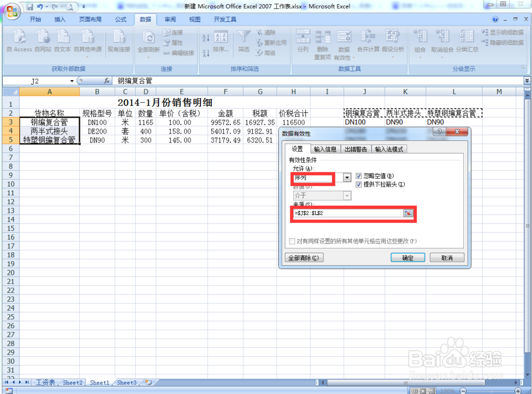This screenshot has width=532, height=394.
Task: Undo the last action in quick access toolbar
Action: tap(40, 6)
